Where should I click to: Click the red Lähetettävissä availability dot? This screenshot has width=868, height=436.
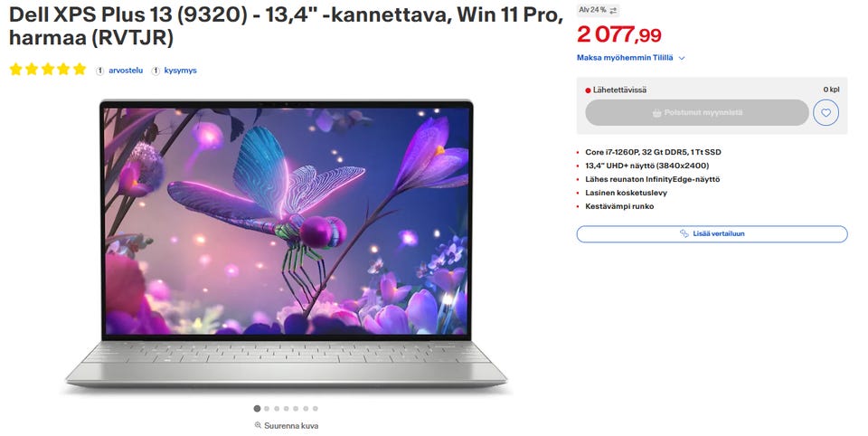coord(588,90)
